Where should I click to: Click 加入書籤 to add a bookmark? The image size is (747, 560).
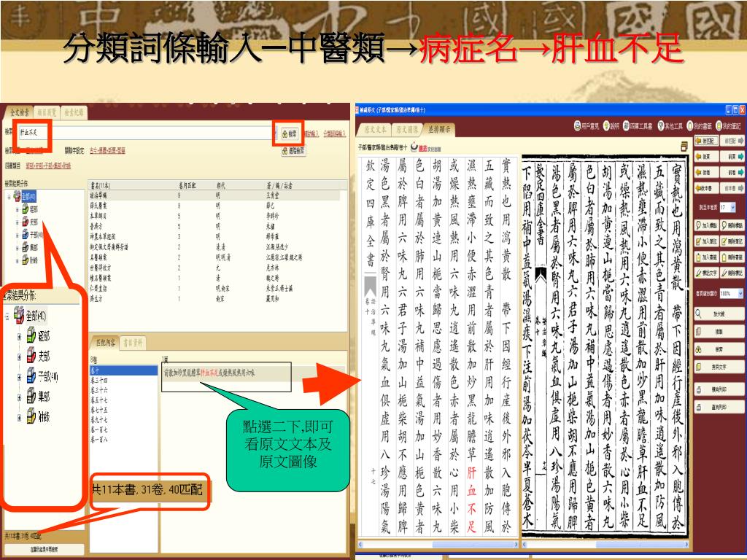pyautogui.click(x=706, y=257)
